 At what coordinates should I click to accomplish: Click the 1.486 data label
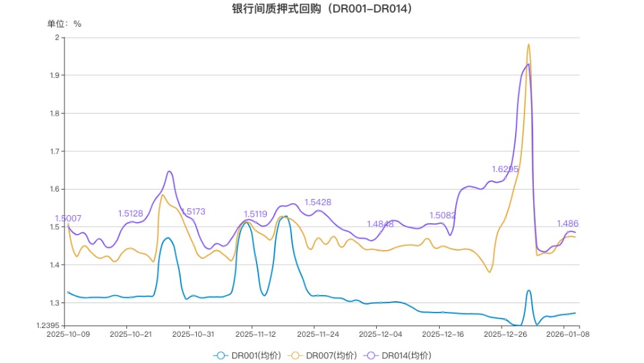(567, 224)
